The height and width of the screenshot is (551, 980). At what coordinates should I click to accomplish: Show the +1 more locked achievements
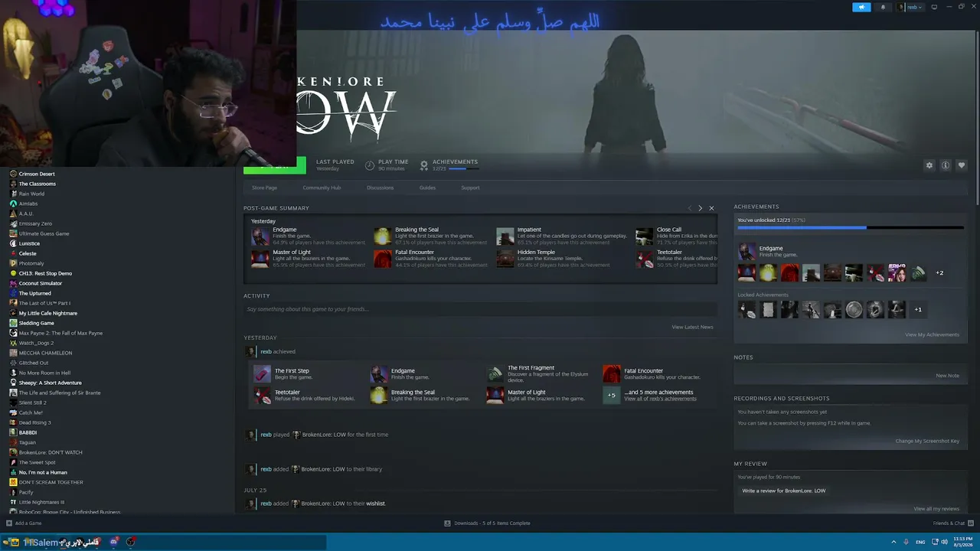click(x=918, y=309)
